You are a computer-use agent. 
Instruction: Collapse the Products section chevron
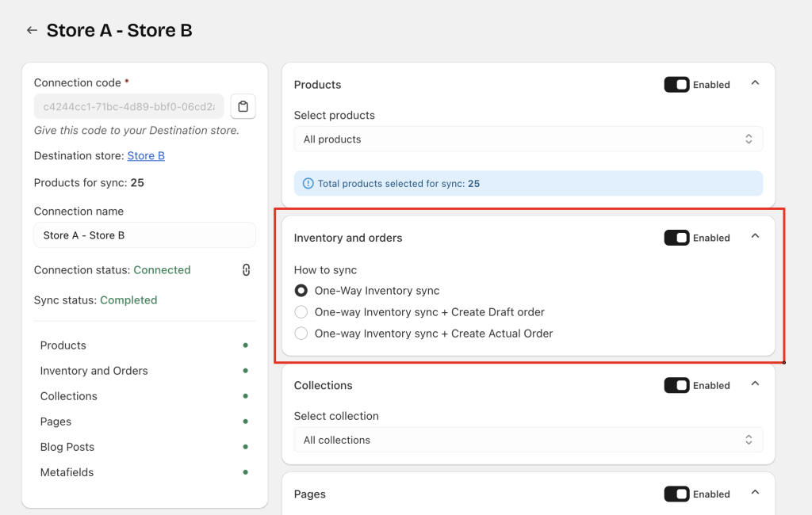pos(755,83)
